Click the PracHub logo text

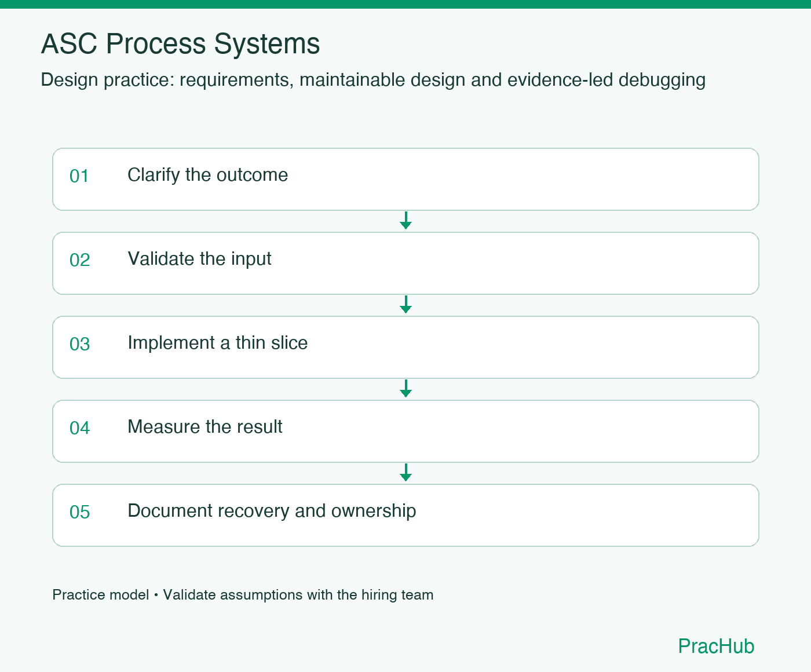[716, 646]
